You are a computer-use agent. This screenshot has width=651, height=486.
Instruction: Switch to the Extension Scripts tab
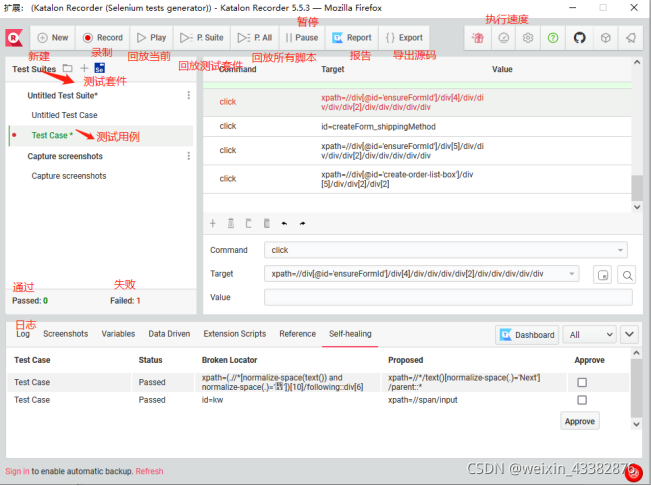[235, 334]
